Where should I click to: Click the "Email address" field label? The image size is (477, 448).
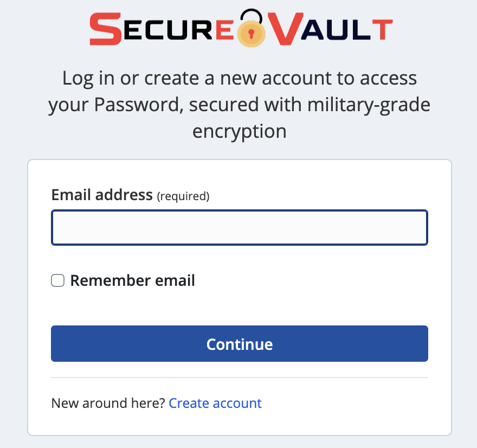point(102,195)
